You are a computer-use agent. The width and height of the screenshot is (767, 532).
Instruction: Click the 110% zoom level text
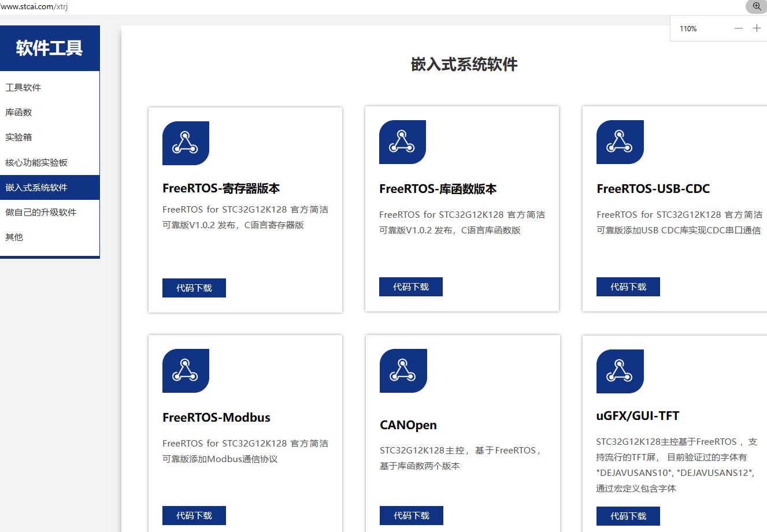click(688, 29)
